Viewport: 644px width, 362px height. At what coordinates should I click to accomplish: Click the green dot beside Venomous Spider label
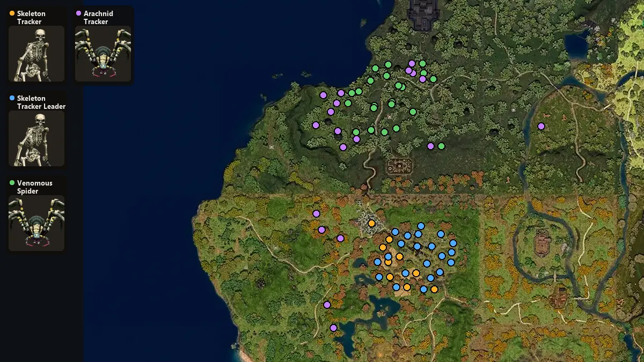click(12, 182)
